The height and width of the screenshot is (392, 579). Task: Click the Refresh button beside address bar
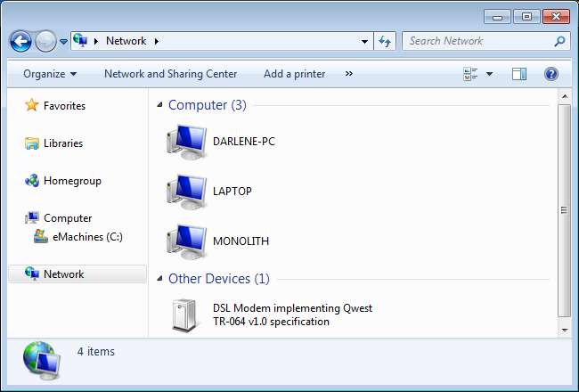click(x=385, y=41)
